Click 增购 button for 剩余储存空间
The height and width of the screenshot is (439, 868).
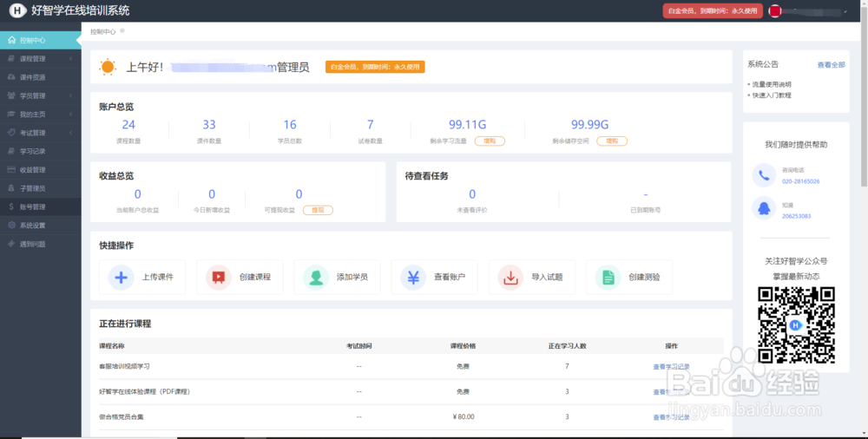612,141
